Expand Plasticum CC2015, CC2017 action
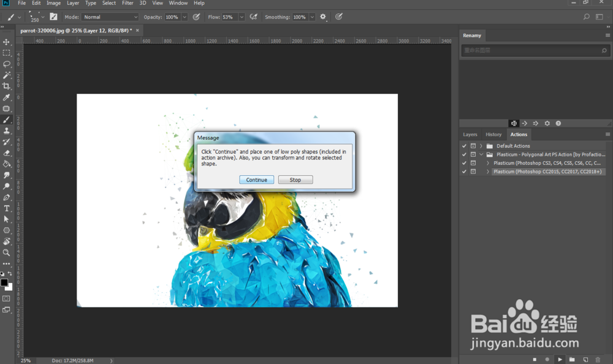This screenshot has height=364, width=613. pyautogui.click(x=487, y=172)
